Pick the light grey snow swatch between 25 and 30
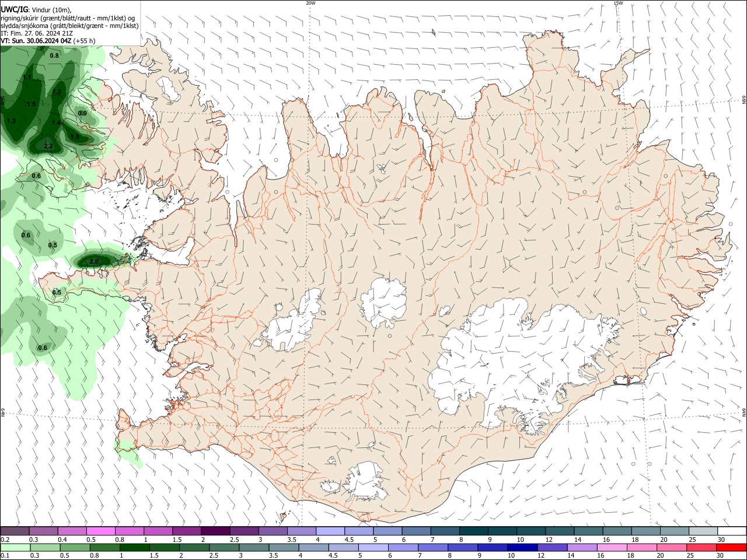Image resolution: width=747 pixels, height=560 pixels. [x=703, y=531]
